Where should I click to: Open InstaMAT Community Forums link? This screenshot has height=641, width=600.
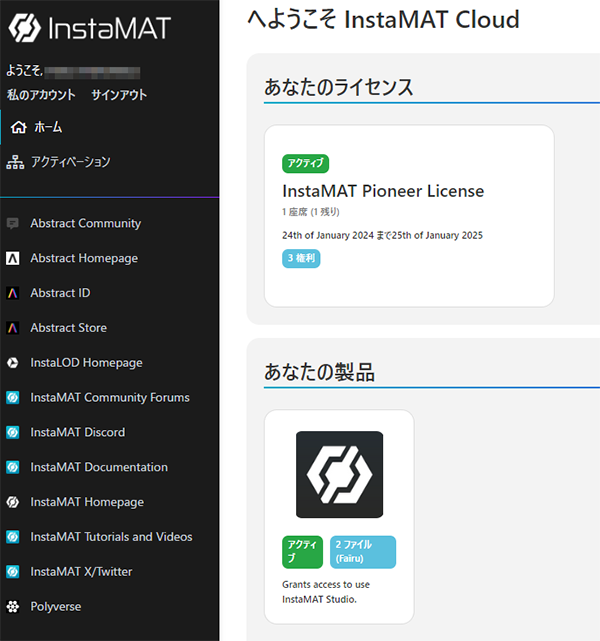tap(110, 398)
